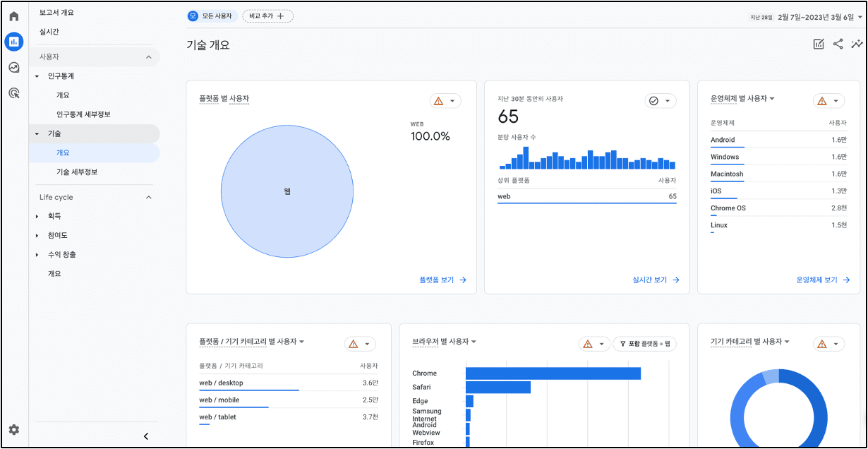
Task: Open the 기기 카테고리 별 사용자 dimension dropdown
Action: click(x=786, y=342)
